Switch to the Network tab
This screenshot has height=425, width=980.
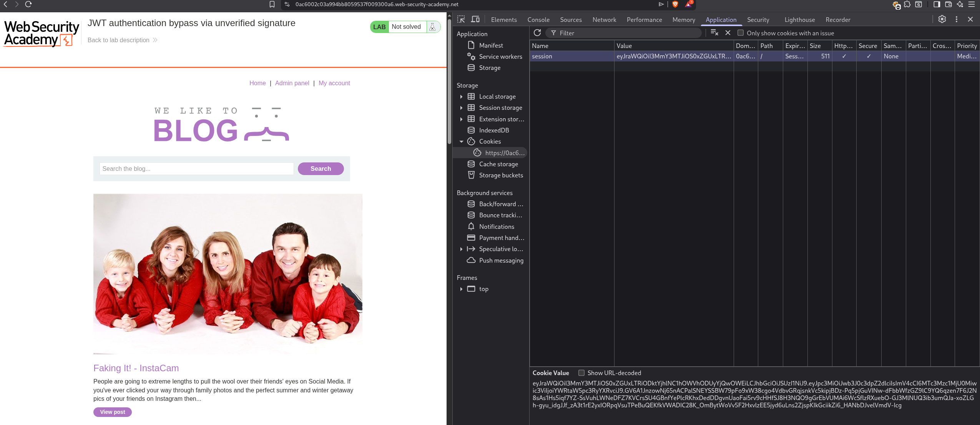click(604, 20)
